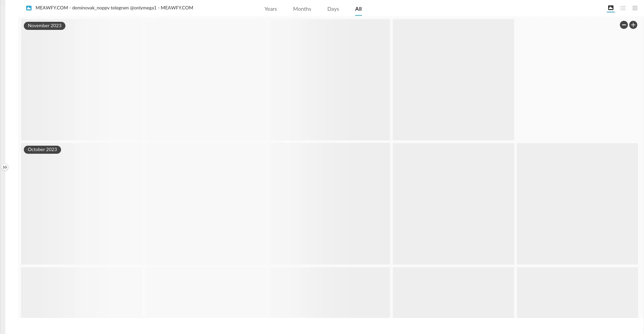Viewport: 644px width, 334px height.
Task: Open the last thumbnail in November 2023 row
Action: point(453,80)
